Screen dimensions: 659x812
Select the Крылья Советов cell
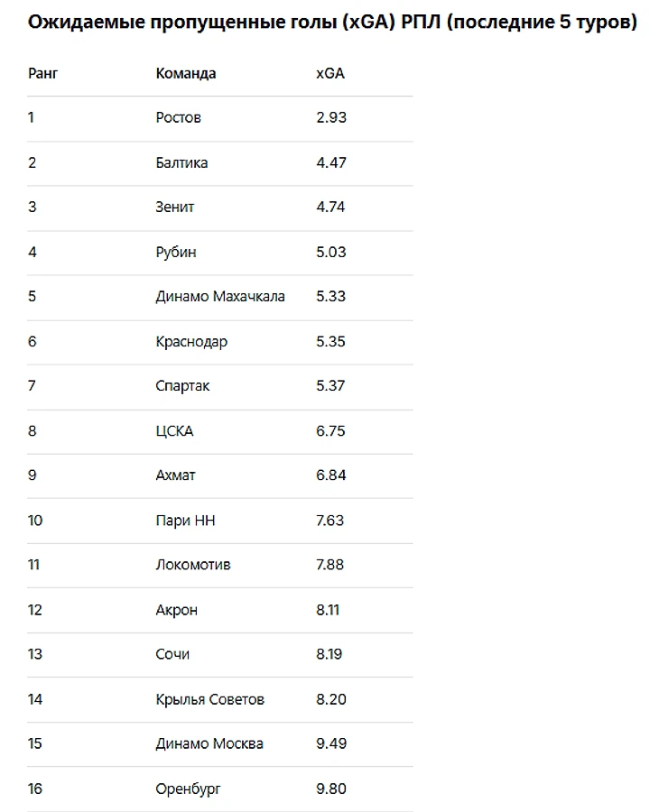click(209, 699)
